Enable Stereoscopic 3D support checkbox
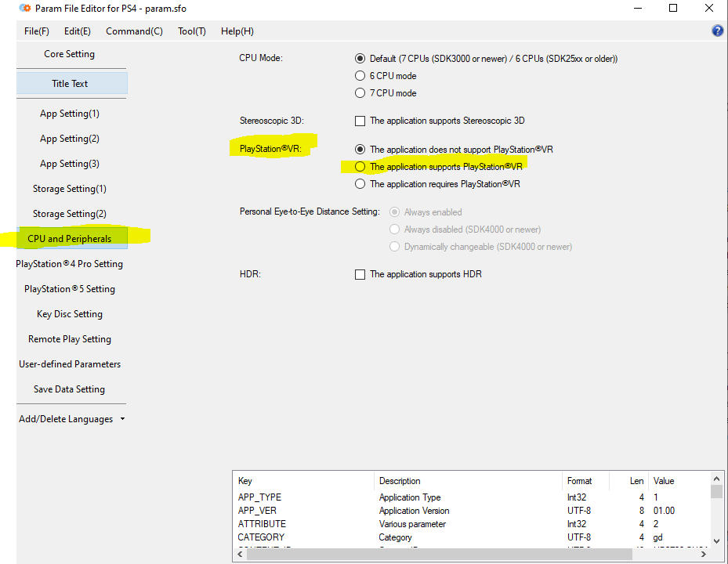This screenshot has height=564, width=728. 360,121
